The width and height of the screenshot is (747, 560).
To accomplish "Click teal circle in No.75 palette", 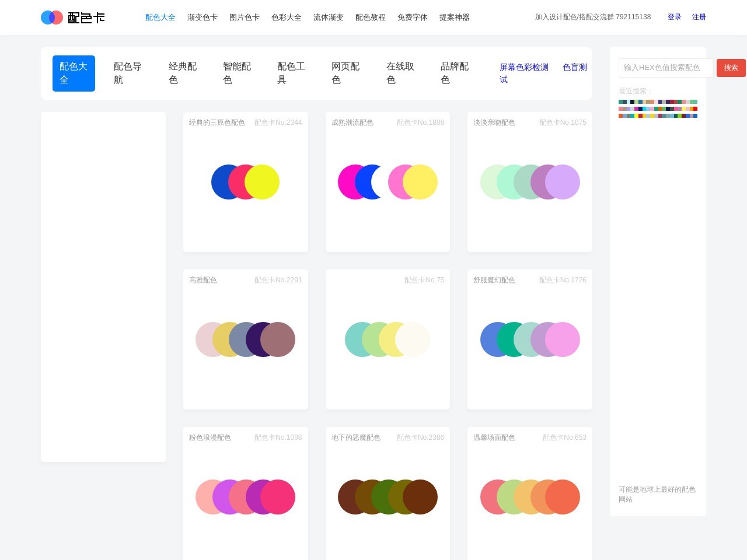I will click(x=354, y=339).
